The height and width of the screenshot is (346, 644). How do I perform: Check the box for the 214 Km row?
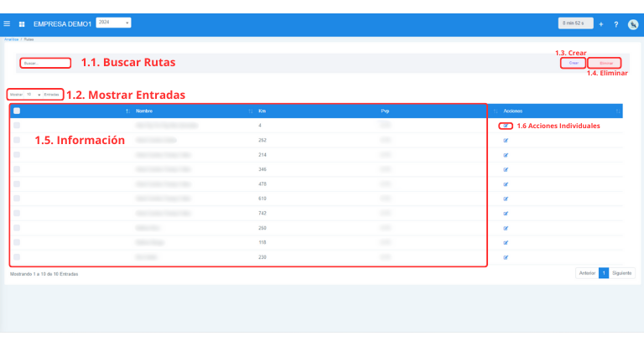click(x=17, y=155)
